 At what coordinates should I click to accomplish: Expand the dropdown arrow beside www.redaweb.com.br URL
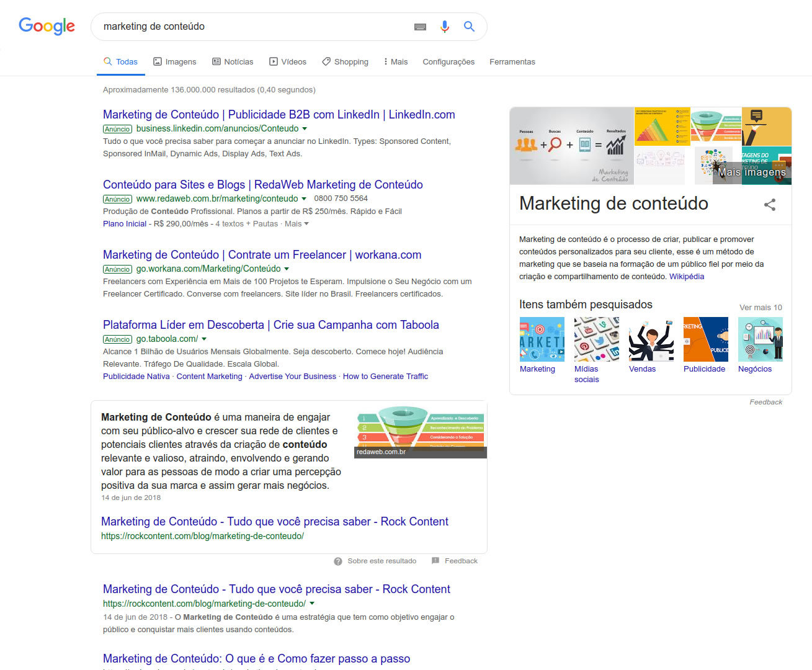[304, 199]
